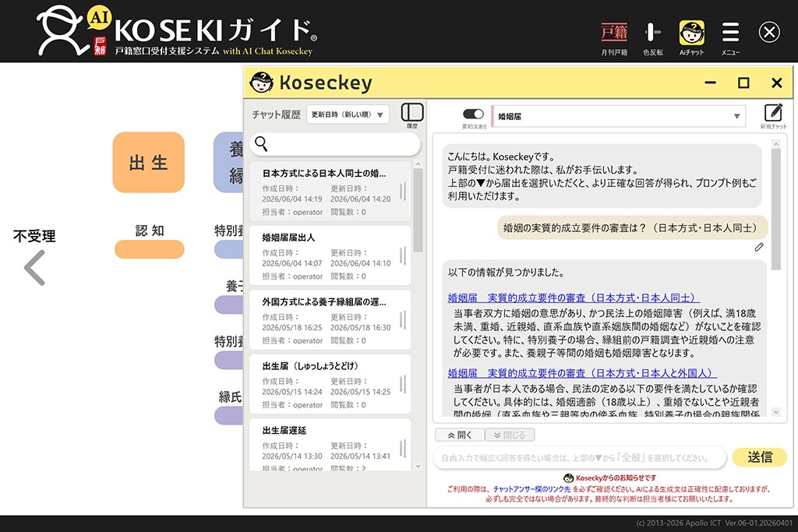798x532 pixels.
Task: Expand answers with the 開く button
Action: click(x=459, y=435)
